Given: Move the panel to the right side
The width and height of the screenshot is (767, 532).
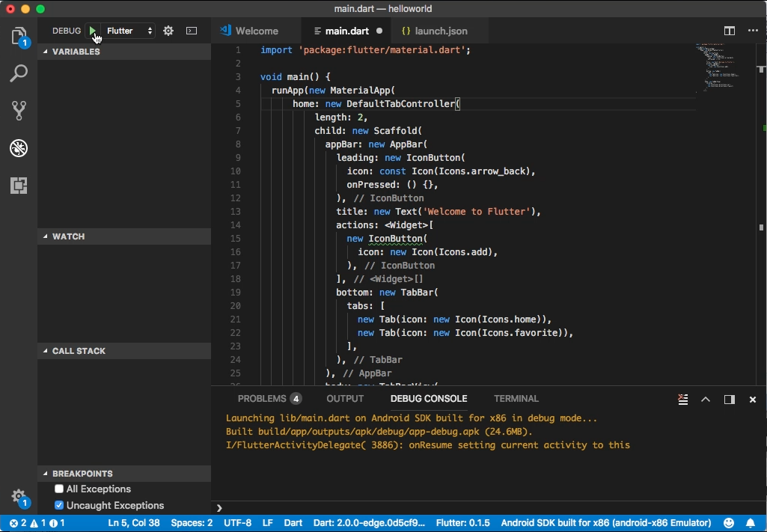Looking at the screenshot, I should (730, 400).
